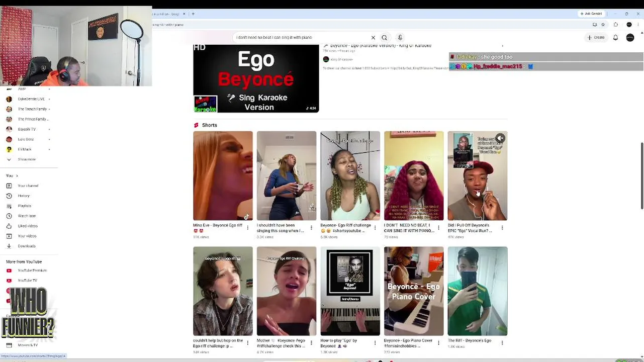Click the Liked videos thumbs-up icon
The image size is (644, 362).
tap(9, 226)
